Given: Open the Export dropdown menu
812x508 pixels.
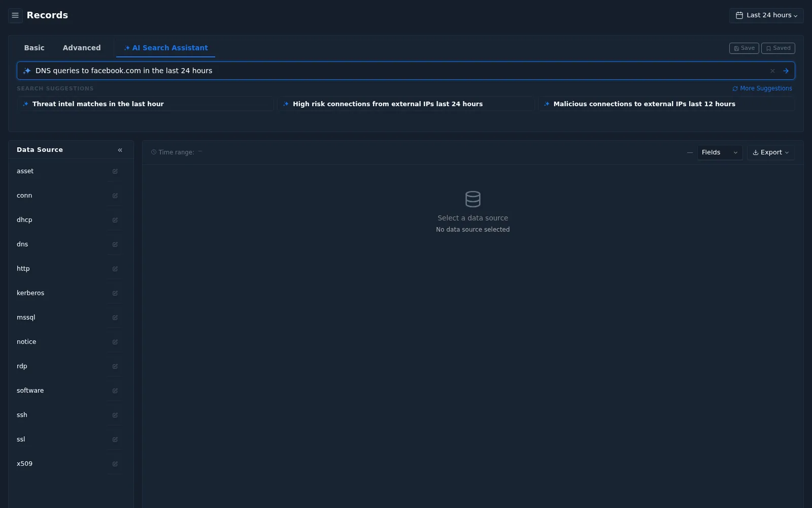Looking at the screenshot, I should [x=771, y=152].
